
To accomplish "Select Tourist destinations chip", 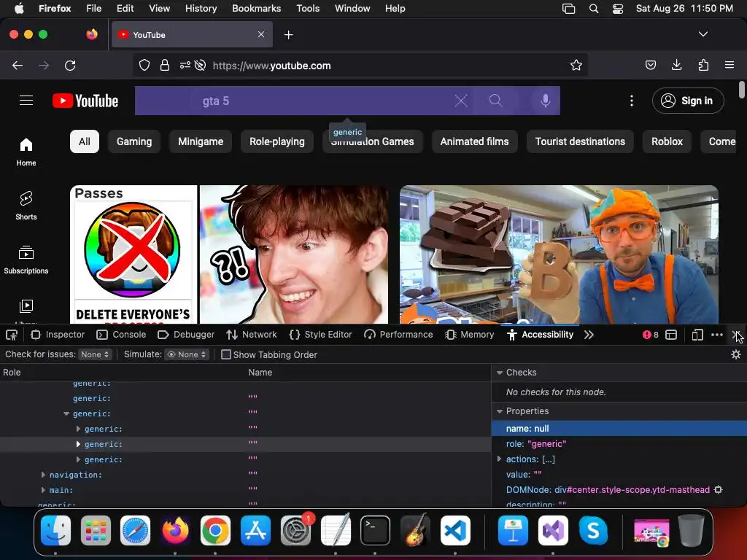I will [x=580, y=141].
